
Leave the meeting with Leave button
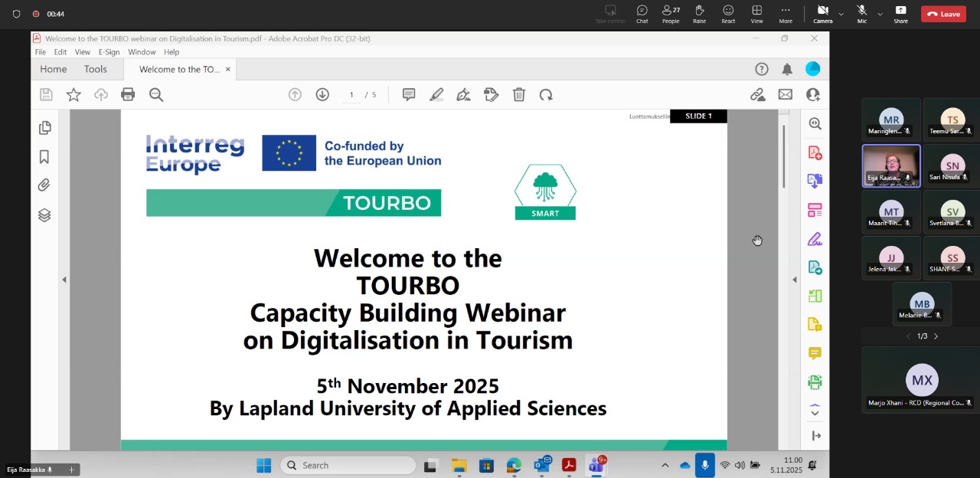[x=943, y=14]
